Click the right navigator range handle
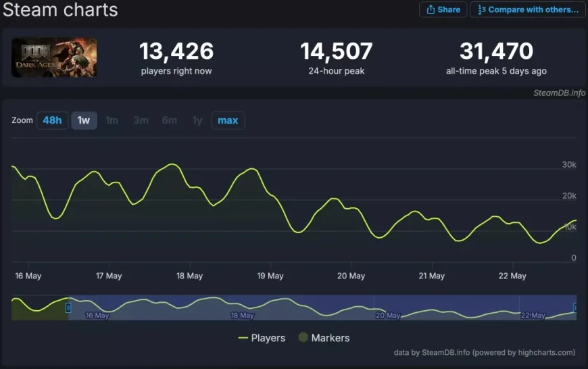This screenshot has height=369, width=588. tap(575, 307)
